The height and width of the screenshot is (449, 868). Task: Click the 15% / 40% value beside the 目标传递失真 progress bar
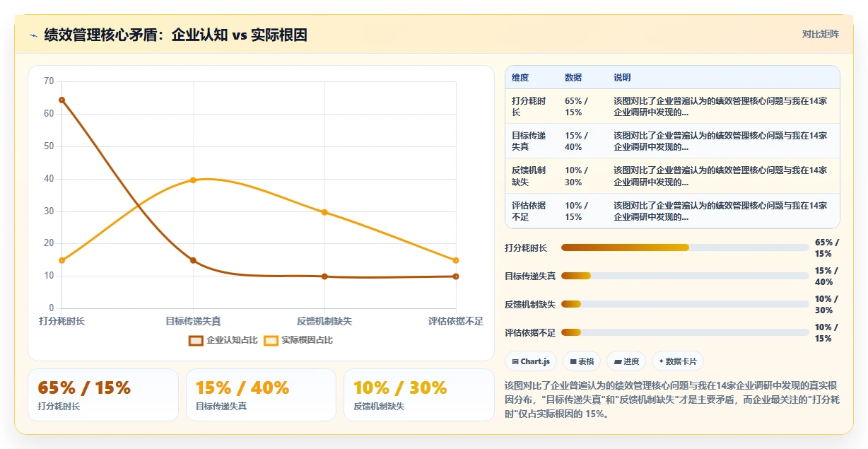(827, 276)
